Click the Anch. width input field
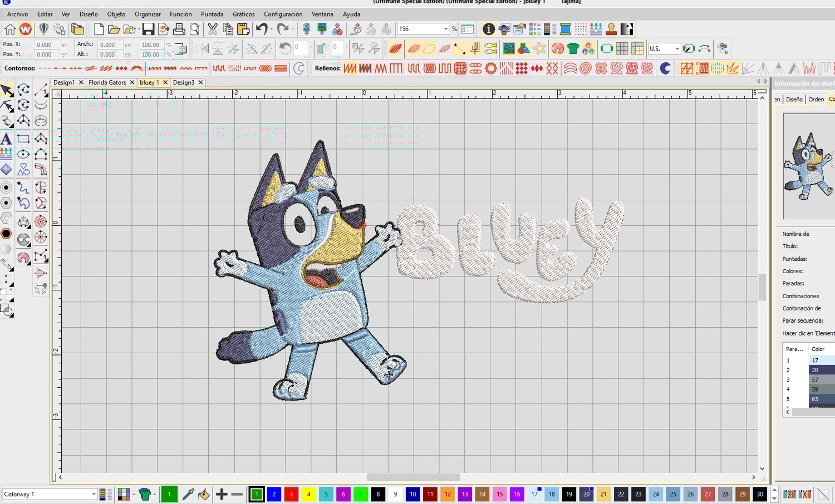This screenshot has width=835, height=504. tap(110, 45)
